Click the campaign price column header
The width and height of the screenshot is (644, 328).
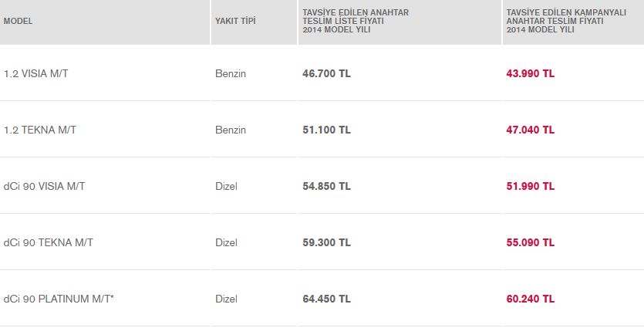(x=566, y=21)
